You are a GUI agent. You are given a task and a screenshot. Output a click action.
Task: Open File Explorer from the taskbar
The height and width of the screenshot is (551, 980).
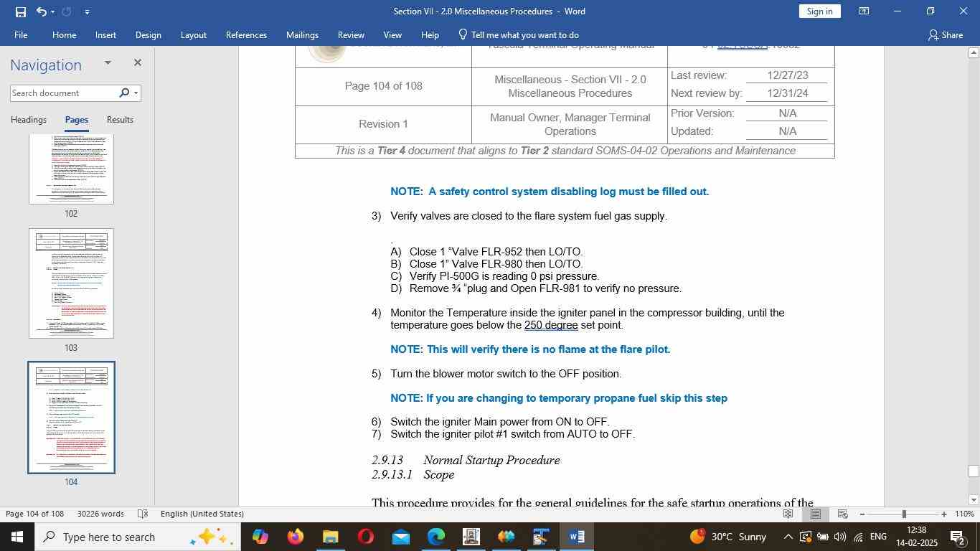coord(330,537)
